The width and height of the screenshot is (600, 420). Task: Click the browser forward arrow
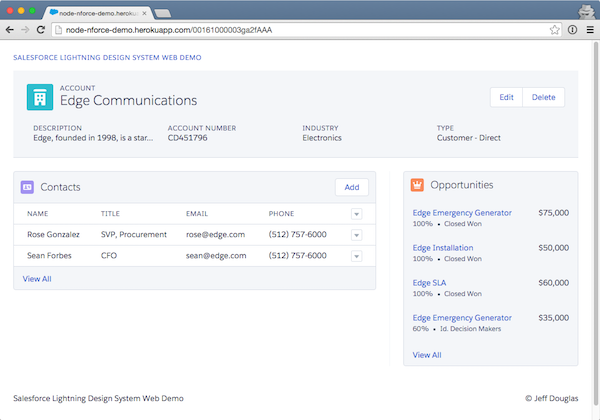coord(25,30)
